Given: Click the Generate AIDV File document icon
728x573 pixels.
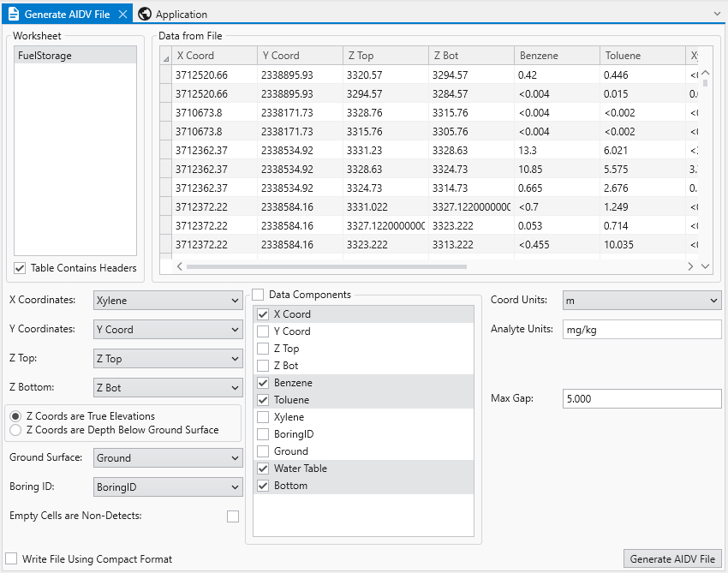Looking at the screenshot, I should [13, 14].
